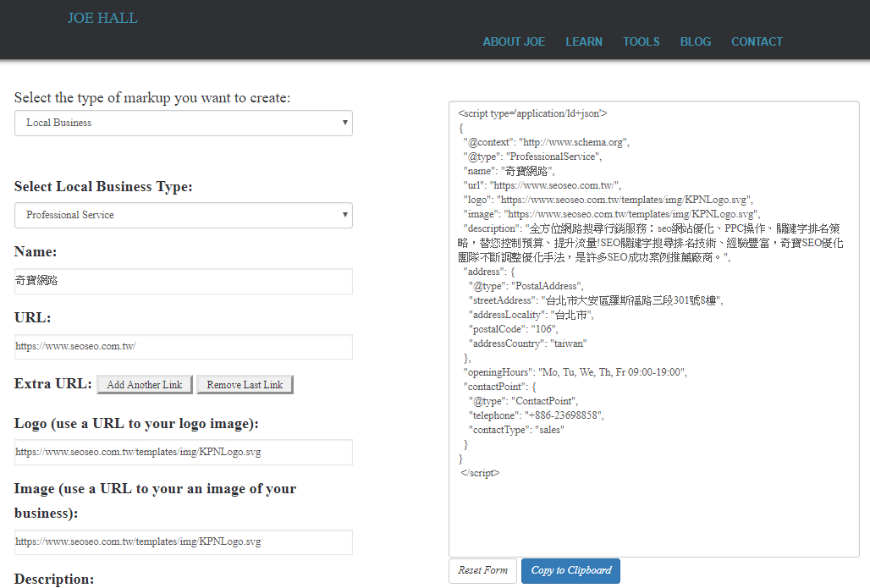Click the "logo" line in the code output

[608, 200]
